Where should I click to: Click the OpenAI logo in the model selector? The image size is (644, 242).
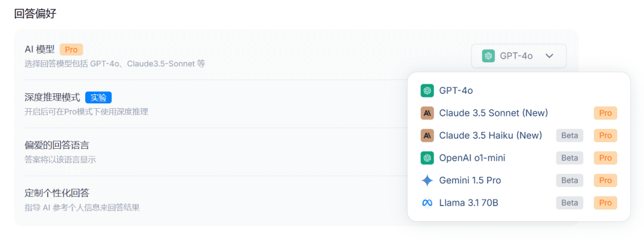pos(488,56)
